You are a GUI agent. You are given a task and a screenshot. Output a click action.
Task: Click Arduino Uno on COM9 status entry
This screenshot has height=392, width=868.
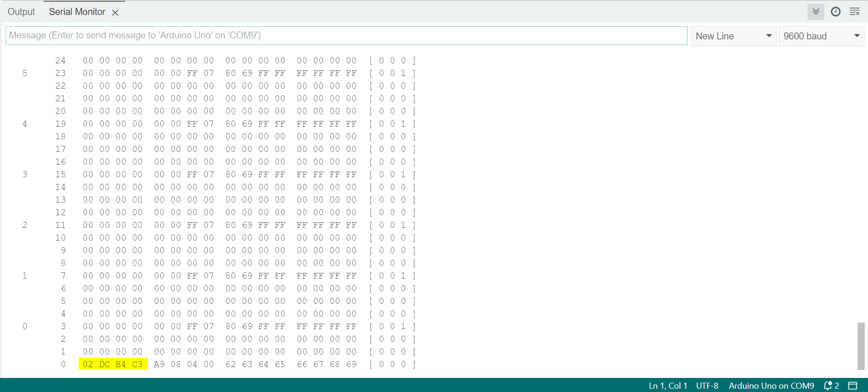771,385
